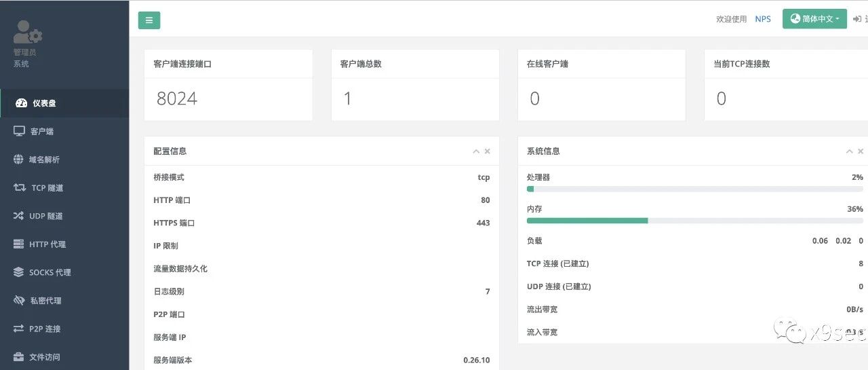
Task: Collapse the 配置信息 panel with chevron
Action: coord(476,151)
